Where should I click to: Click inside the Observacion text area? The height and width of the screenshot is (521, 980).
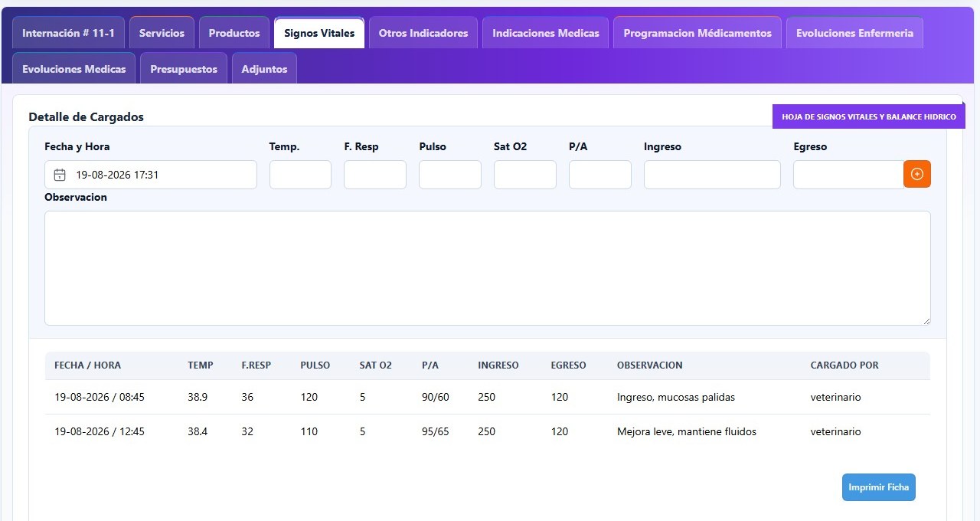point(488,268)
